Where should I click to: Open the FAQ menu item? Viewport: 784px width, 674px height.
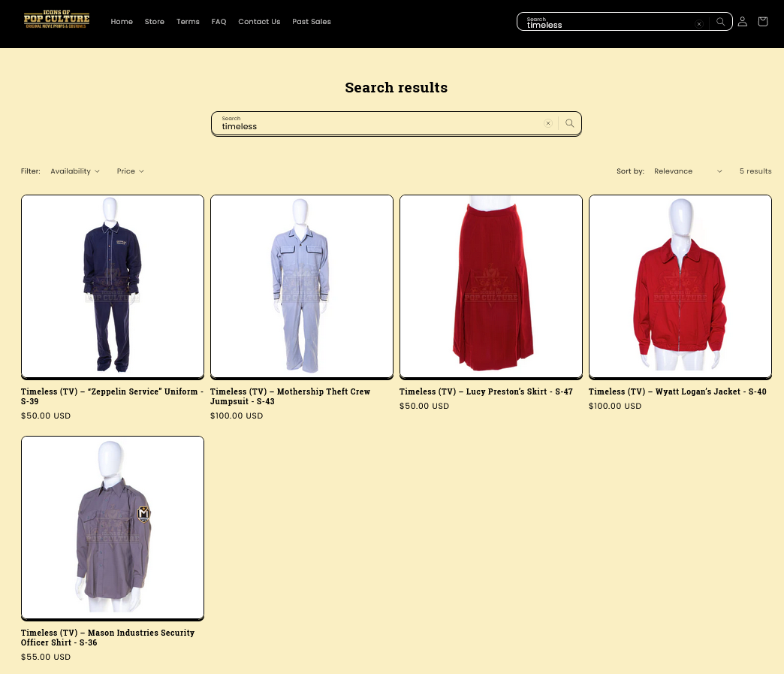(x=219, y=22)
